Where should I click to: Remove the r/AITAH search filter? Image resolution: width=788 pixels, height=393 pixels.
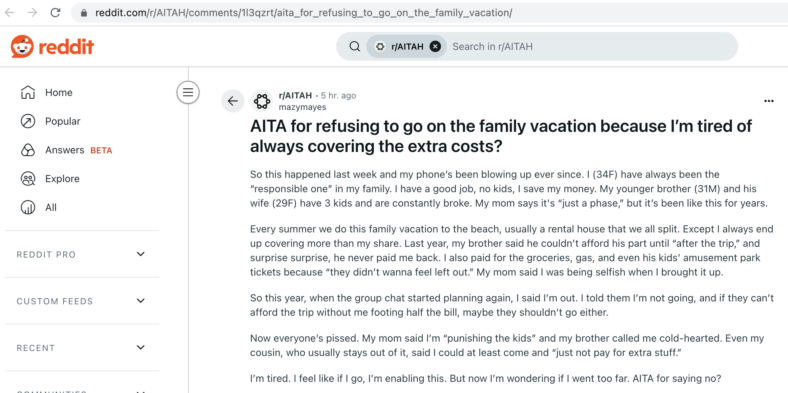(435, 47)
